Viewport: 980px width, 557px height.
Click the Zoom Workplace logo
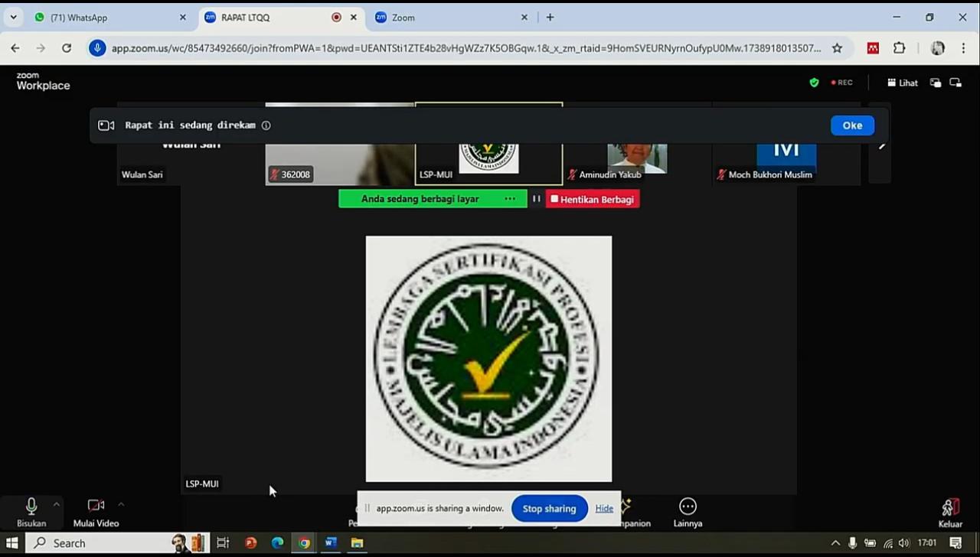[43, 82]
